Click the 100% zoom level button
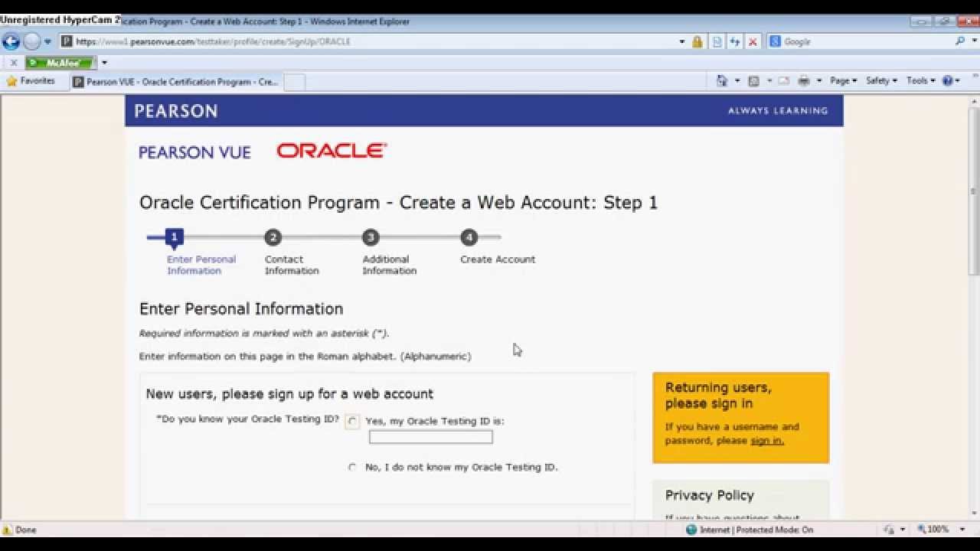The height and width of the screenshot is (551, 980). point(933,530)
